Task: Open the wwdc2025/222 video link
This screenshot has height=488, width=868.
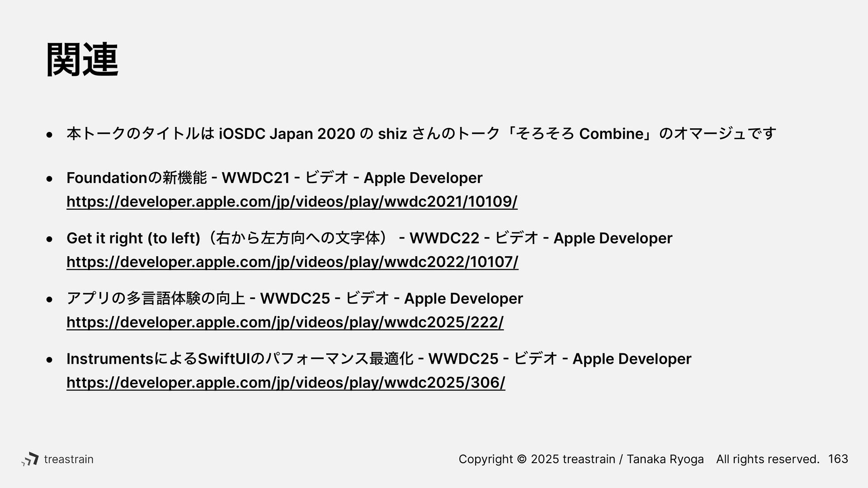Action: 285,322
